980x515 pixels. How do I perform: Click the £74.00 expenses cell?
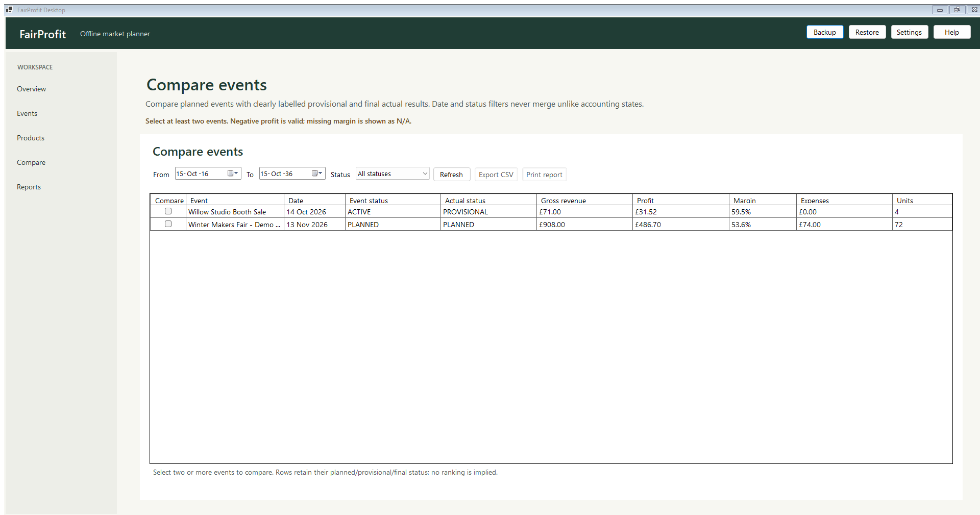(844, 225)
